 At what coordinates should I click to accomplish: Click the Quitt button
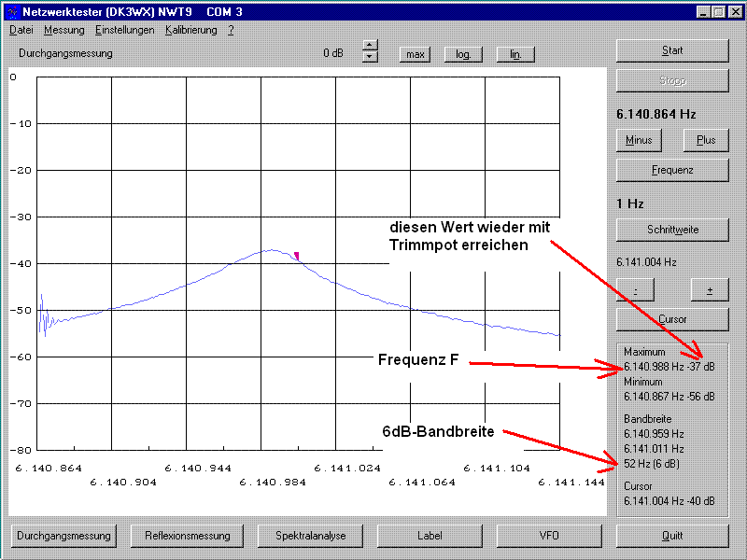click(x=671, y=536)
